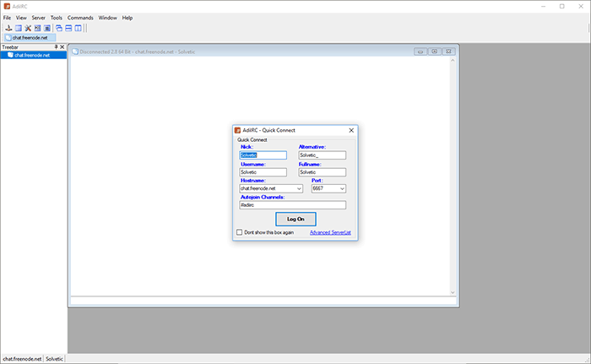The height and width of the screenshot is (364, 591).
Task: Tick 'Dont show this box again'
Action: (x=239, y=232)
